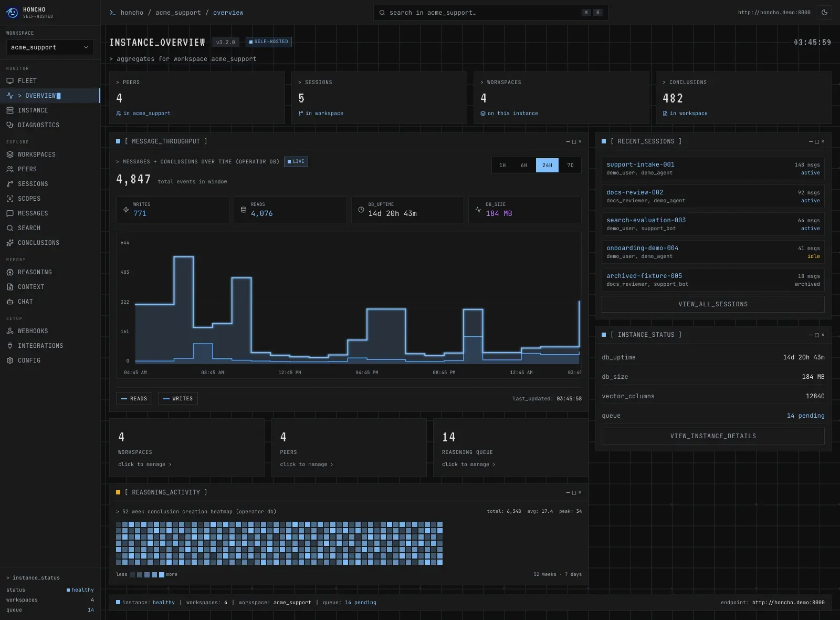Screen dimensions: 840x620
Task: Click the Conclusions sparkle icon
Action: (x=10, y=243)
